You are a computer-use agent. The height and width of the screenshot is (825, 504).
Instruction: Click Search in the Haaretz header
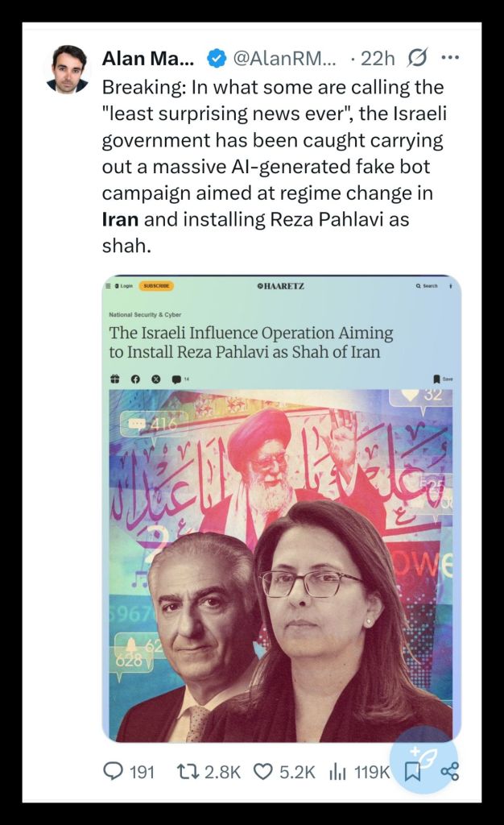tap(427, 286)
